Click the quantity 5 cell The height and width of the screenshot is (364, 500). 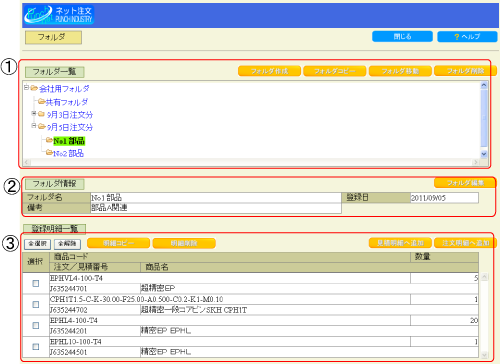444,278
